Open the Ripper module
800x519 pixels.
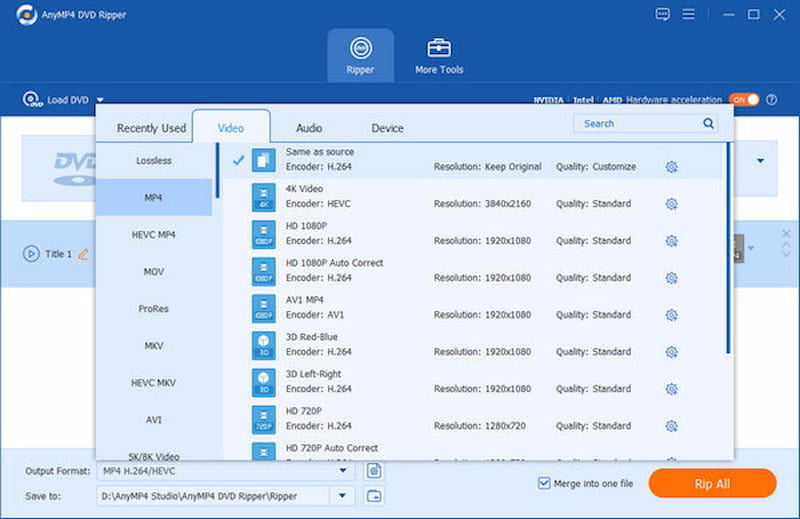coord(359,54)
